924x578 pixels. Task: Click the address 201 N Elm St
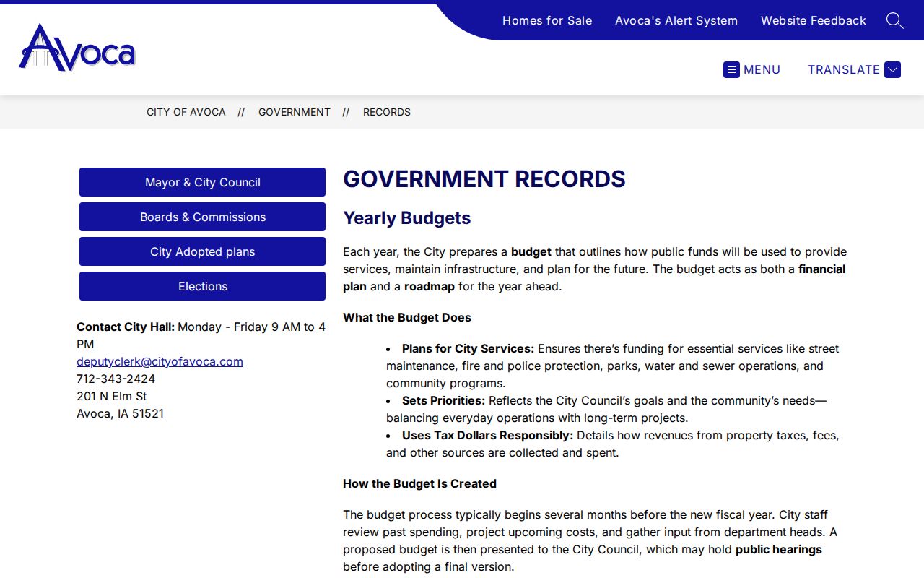pos(112,396)
